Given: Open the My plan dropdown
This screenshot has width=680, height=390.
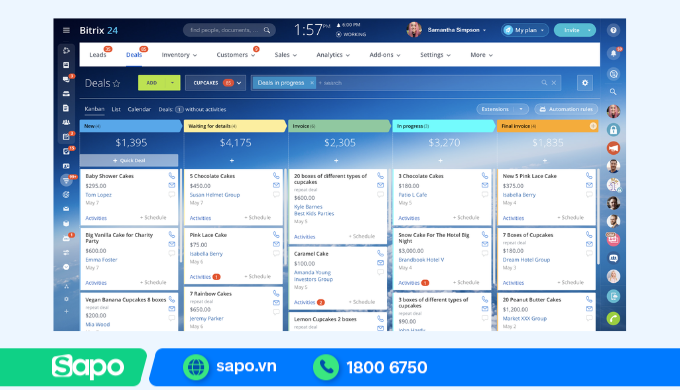Looking at the screenshot, I should (525, 30).
